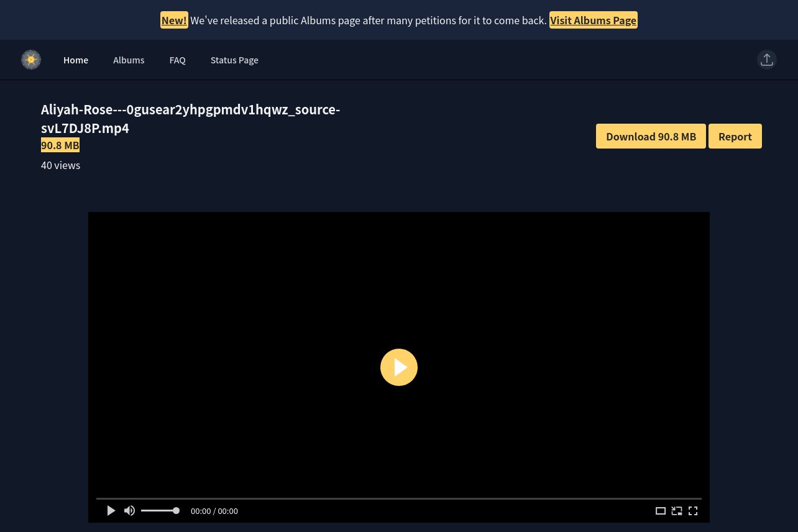The image size is (798, 532).
Task: Enter fullscreen with the fullscreen icon
Action: pos(693,511)
